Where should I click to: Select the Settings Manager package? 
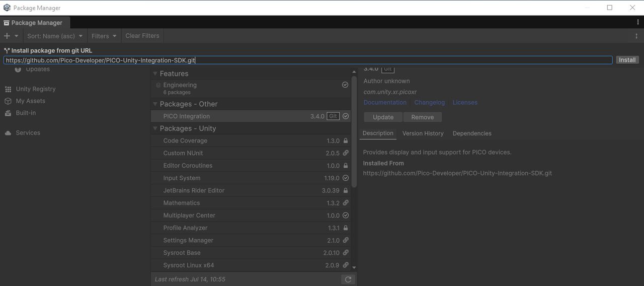[x=251, y=241]
